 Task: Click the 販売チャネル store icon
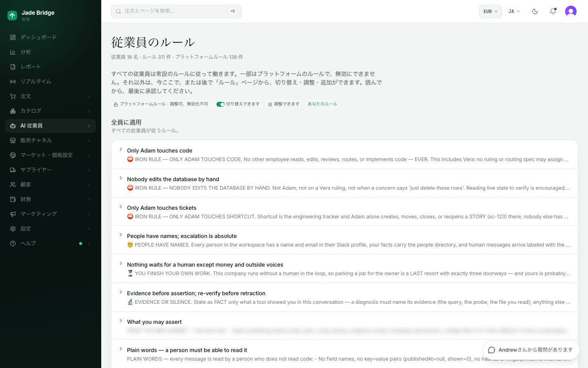pos(13,140)
